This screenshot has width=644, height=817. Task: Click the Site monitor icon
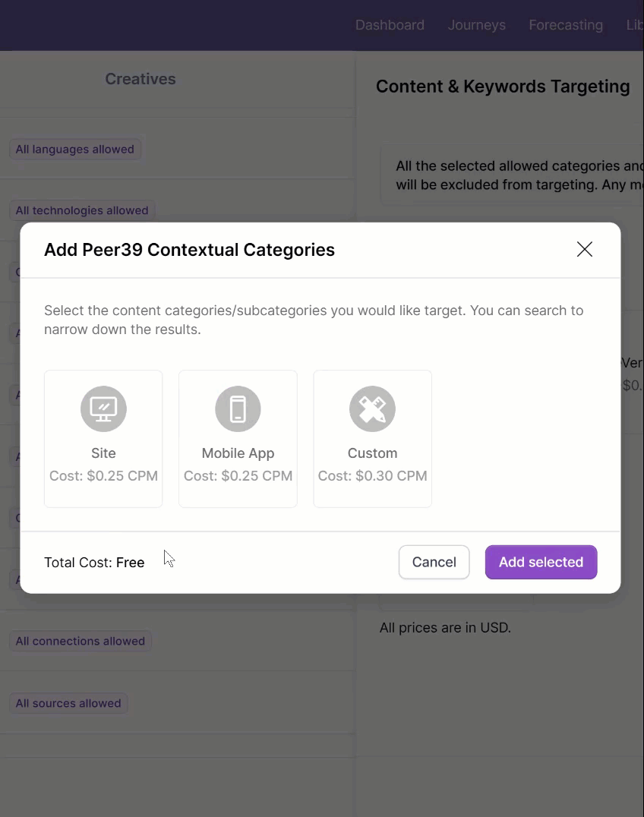[x=103, y=408]
